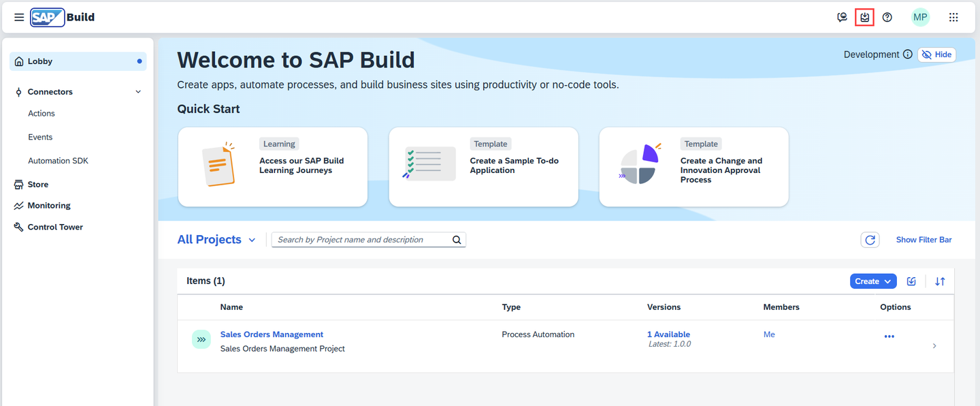Open the help question mark icon
This screenshot has height=406, width=980.
[x=887, y=17]
